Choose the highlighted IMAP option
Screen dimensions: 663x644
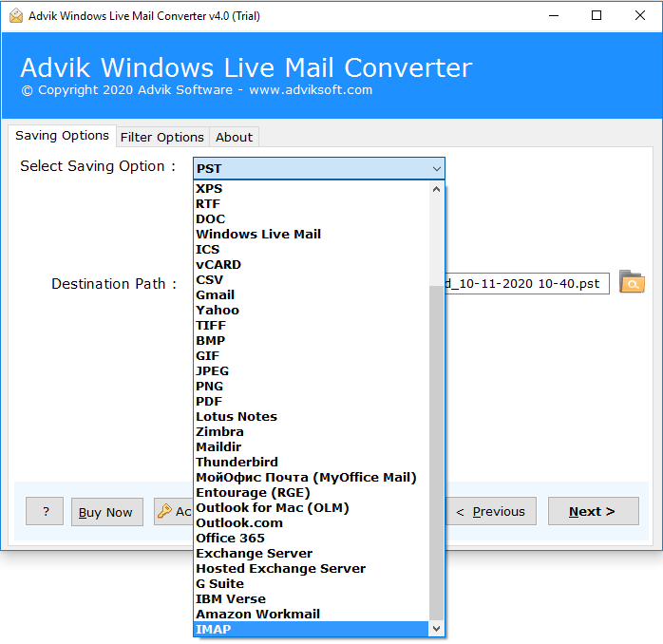312,629
